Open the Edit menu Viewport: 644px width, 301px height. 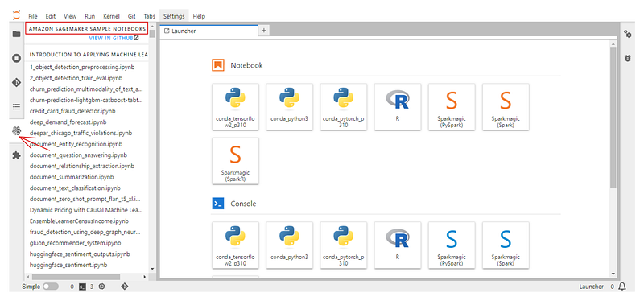[x=51, y=16]
